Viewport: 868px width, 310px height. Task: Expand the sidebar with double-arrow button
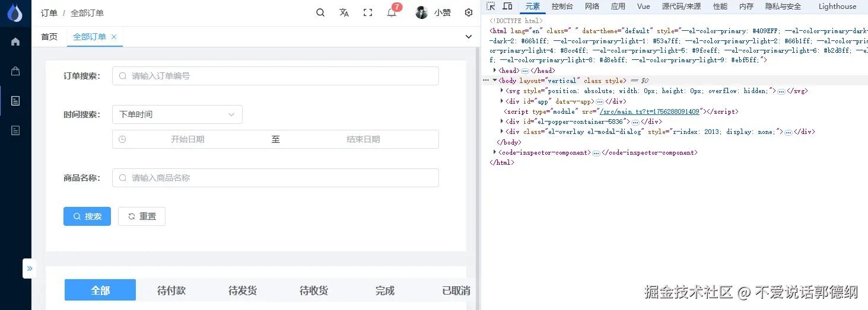(30, 269)
